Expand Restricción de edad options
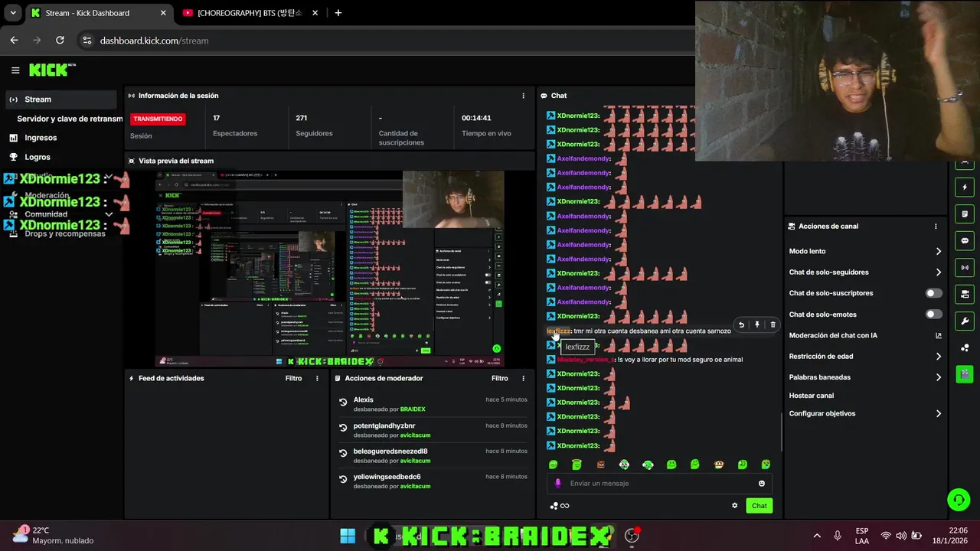Viewport: 980px width, 551px height. click(x=939, y=357)
